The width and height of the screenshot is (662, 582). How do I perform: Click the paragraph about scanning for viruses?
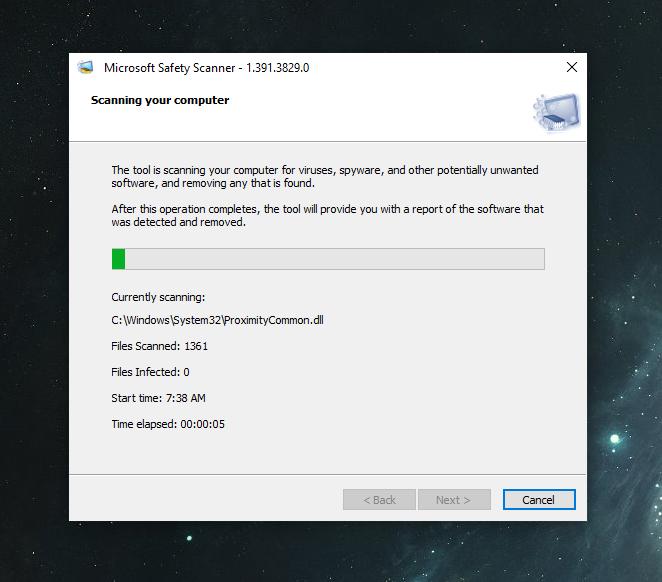[325, 176]
